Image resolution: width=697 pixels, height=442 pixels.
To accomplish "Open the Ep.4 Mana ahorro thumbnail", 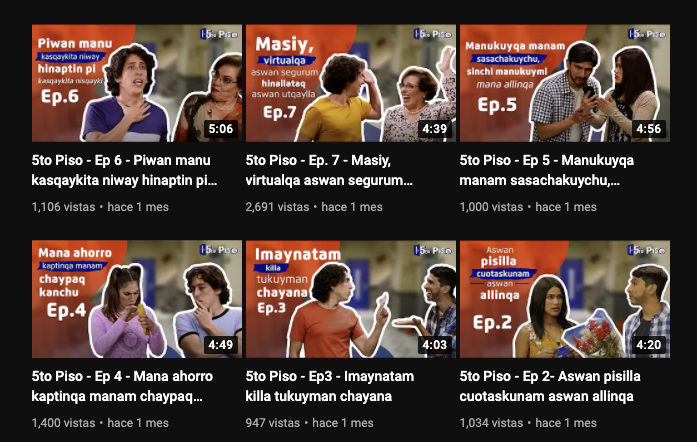I will (137, 299).
